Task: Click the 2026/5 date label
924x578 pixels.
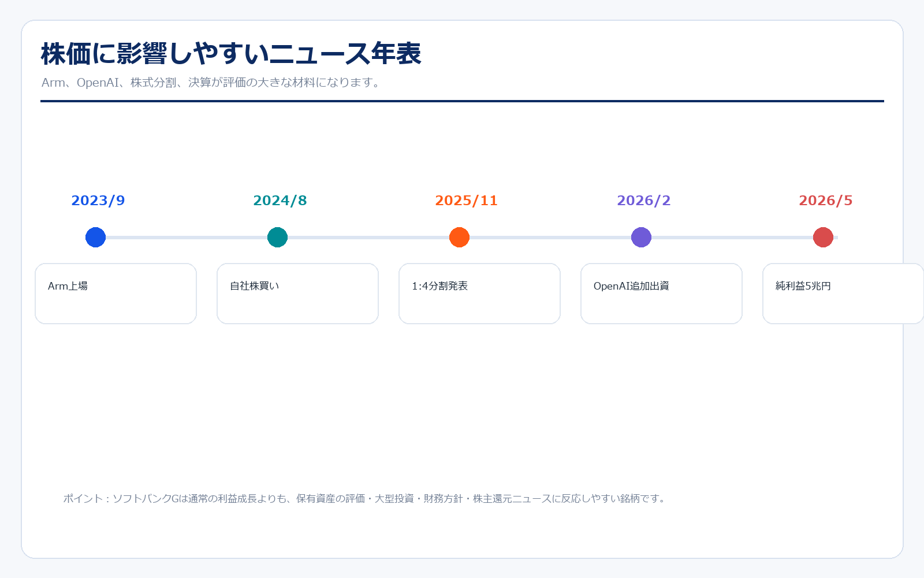Action: [826, 201]
